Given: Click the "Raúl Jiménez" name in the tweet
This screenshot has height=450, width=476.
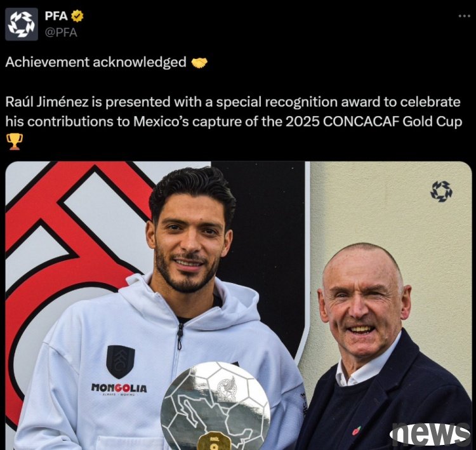Looking at the screenshot, I should [x=47, y=102].
